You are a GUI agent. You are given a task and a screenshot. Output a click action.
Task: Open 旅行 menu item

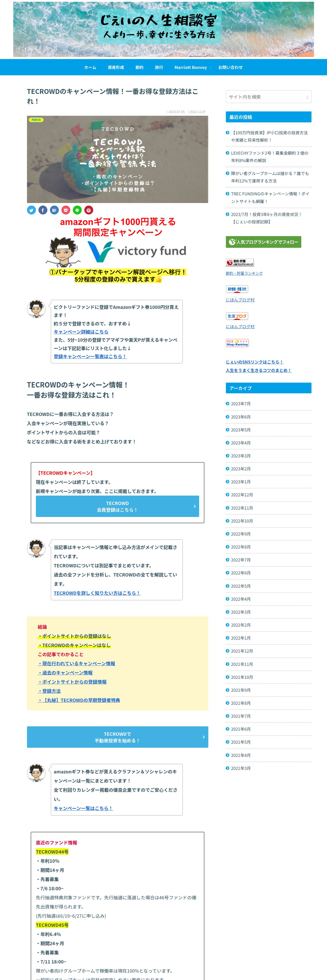point(159,67)
